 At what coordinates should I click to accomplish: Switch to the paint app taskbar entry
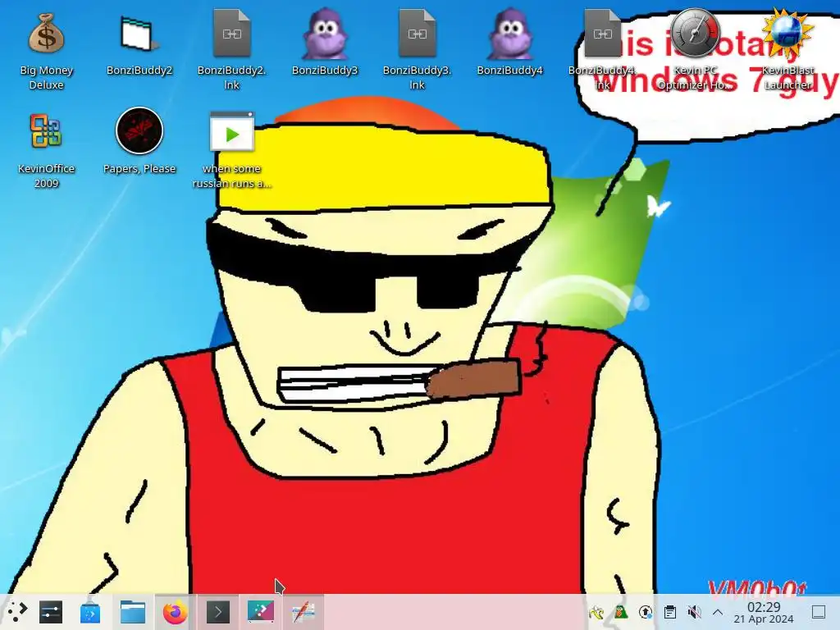[x=304, y=612]
